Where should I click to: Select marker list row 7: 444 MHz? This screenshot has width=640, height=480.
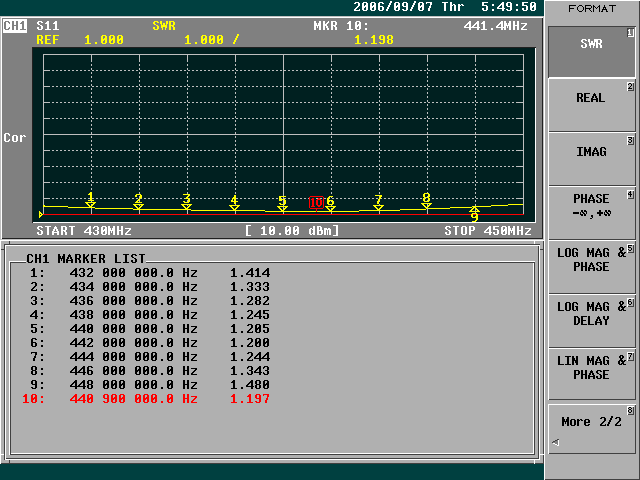(150, 357)
